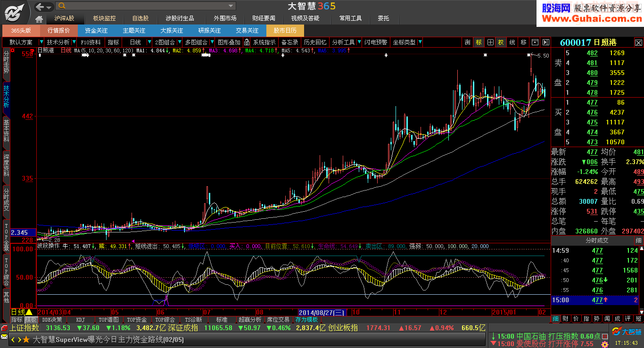Screen dimensions: 644x348
Task: Select the 深度资料 left sidebar tab
Action: pos(6,165)
